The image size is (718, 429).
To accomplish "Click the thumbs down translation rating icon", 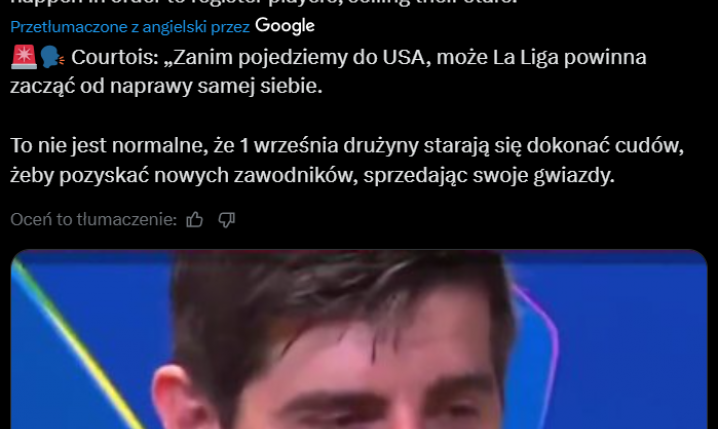I will 226,220.
